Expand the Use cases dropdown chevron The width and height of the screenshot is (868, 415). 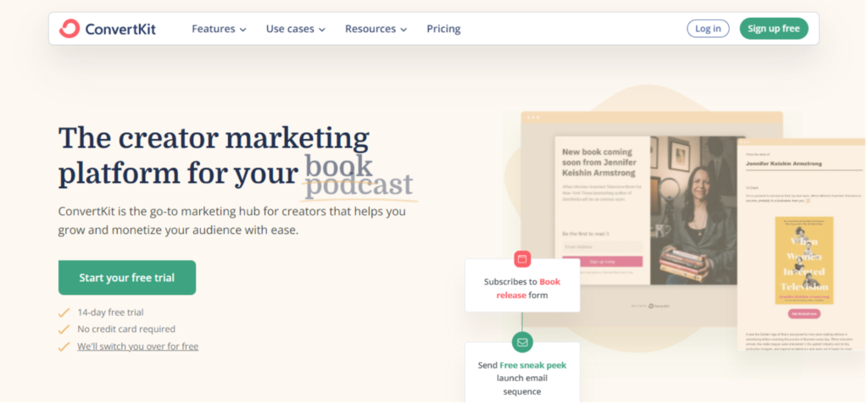coord(321,30)
